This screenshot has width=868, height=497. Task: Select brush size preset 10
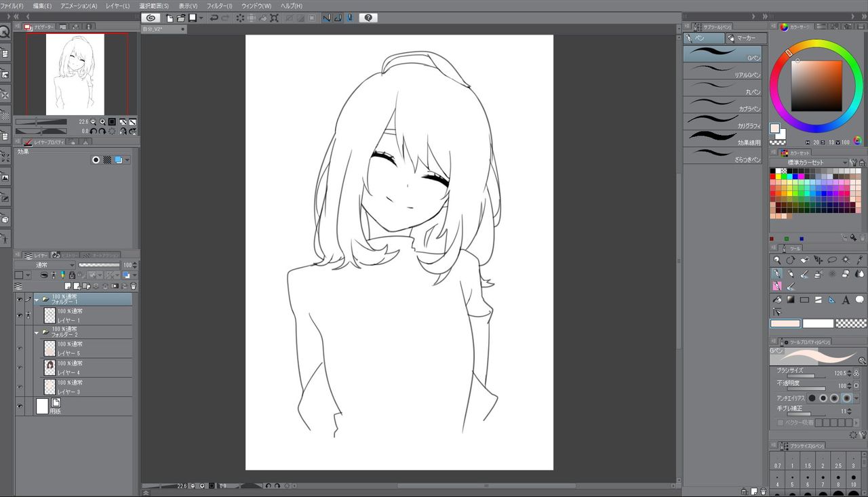(x=854, y=479)
